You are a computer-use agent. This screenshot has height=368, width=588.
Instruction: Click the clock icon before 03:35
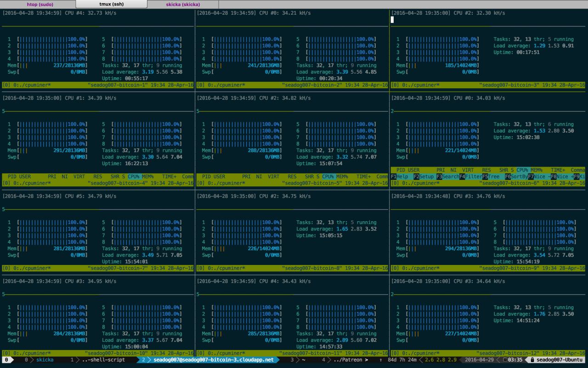click(505, 360)
